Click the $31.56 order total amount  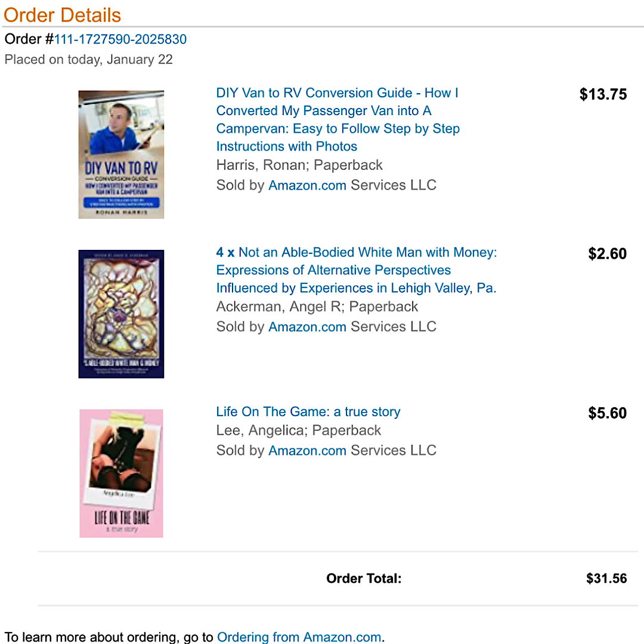click(606, 578)
